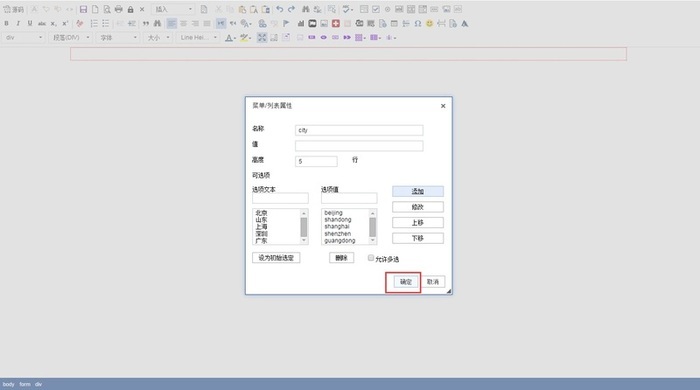Viewport: 700px width, 390px height.
Task: Click the lock icon in toolbar
Action: (130, 9)
